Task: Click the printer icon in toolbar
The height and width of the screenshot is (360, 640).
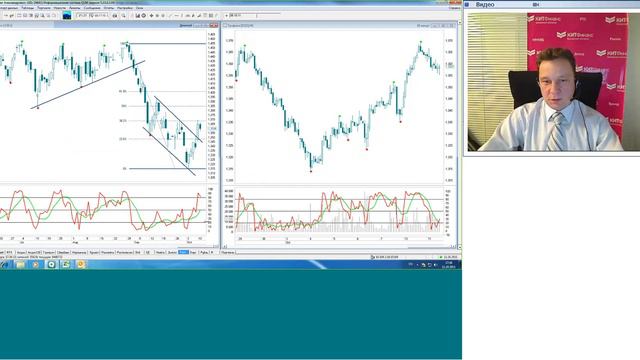Action: tap(115, 16)
